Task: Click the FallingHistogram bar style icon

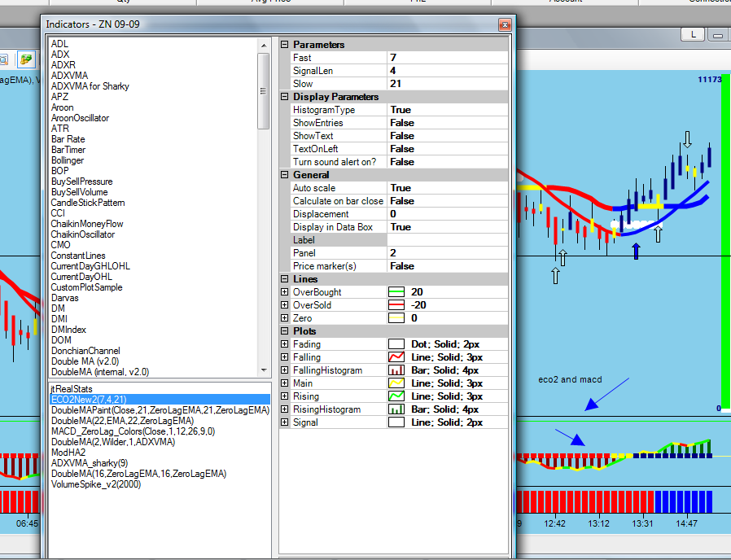Action: (x=396, y=370)
